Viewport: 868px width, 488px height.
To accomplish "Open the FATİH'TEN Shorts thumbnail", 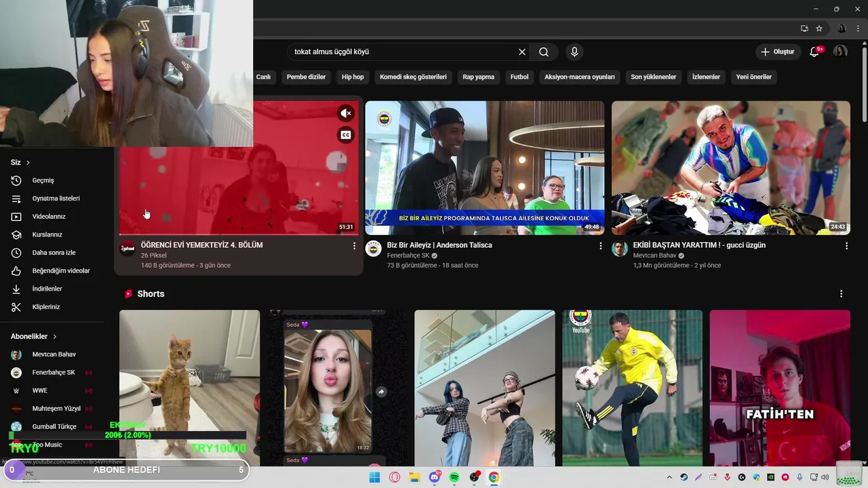I will click(780, 388).
